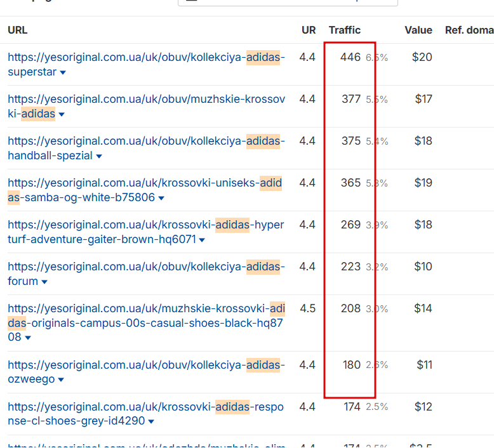Image resolution: width=494 pixels, height=448 pixels.
Task: Open the kollekciya-adidas-ozweego URL link
Action: (146, 372)
